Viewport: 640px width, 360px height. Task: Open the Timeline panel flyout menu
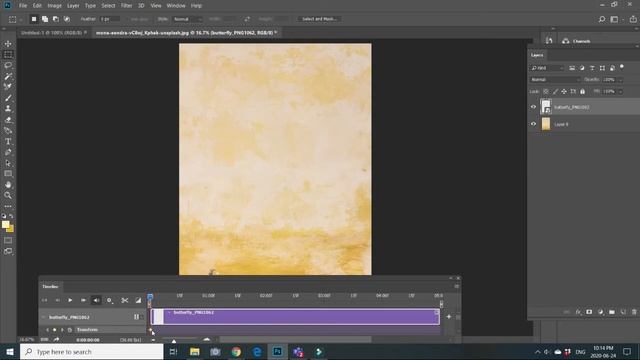pos(457,287)
